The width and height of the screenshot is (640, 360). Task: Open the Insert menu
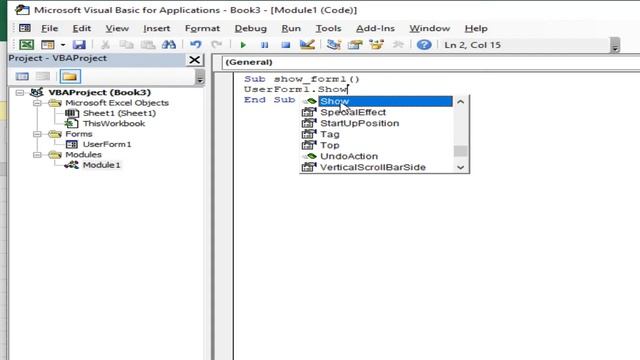tap(156, 28)
